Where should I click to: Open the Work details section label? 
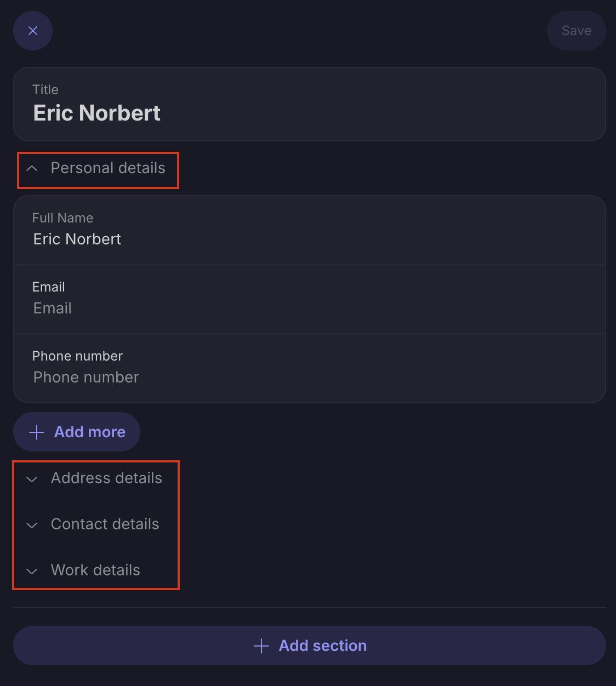(x=95, y=570)
